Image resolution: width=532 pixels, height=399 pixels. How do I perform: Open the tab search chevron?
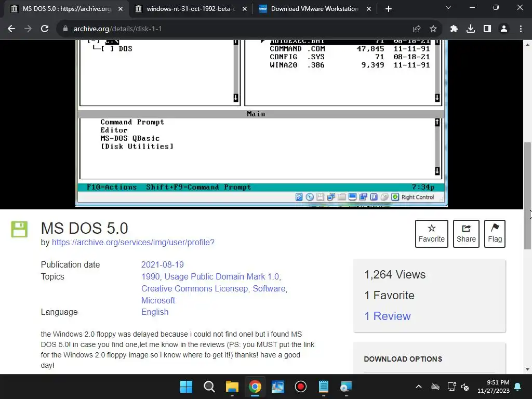click(448, 7)
